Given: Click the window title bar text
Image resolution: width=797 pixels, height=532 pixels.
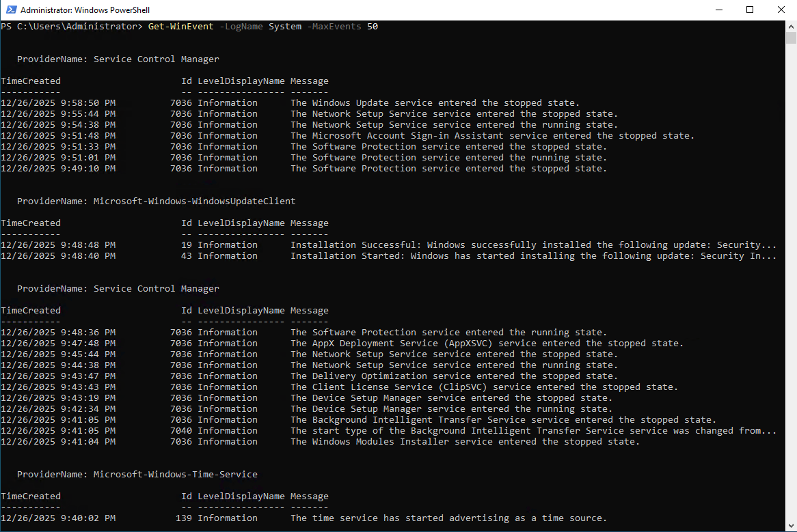Looking at the screenshot, I should pyautogui.click(x=85, y=10).
